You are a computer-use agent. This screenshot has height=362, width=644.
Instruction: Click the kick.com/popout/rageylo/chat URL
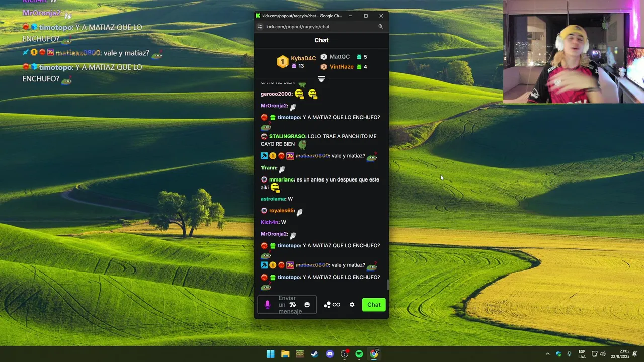point(298,27)
